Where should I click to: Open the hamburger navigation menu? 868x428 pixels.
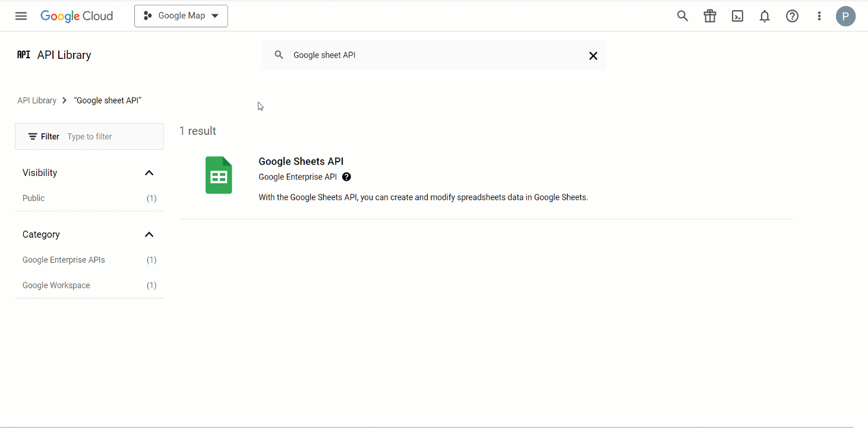point(21,16)
